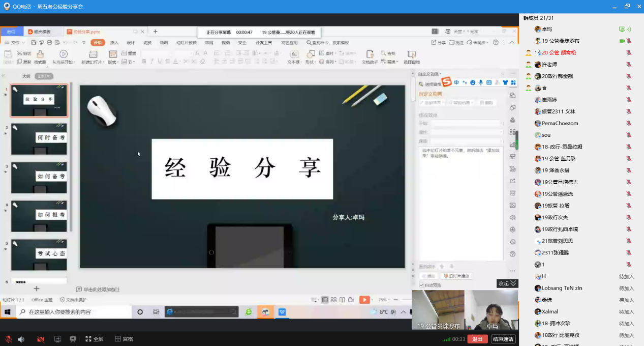
Task: Select the 何时备考 slide thumbnail
Action: pyautogui.click(x=39, y=139)
